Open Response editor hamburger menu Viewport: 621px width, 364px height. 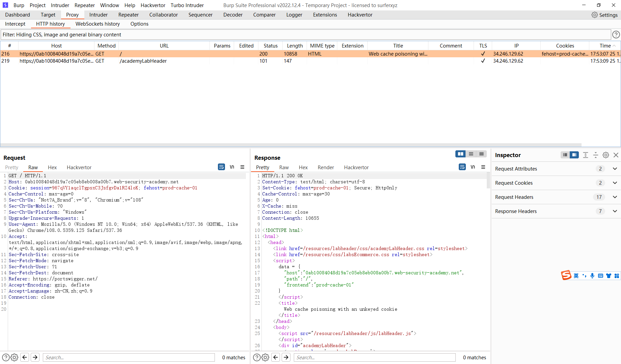click(483, 167)
